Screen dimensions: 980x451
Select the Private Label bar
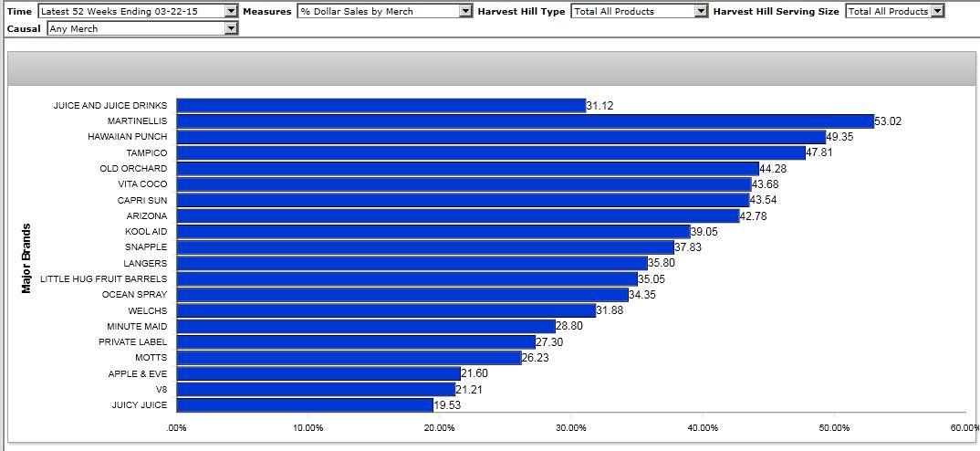(x=356, y=341)
